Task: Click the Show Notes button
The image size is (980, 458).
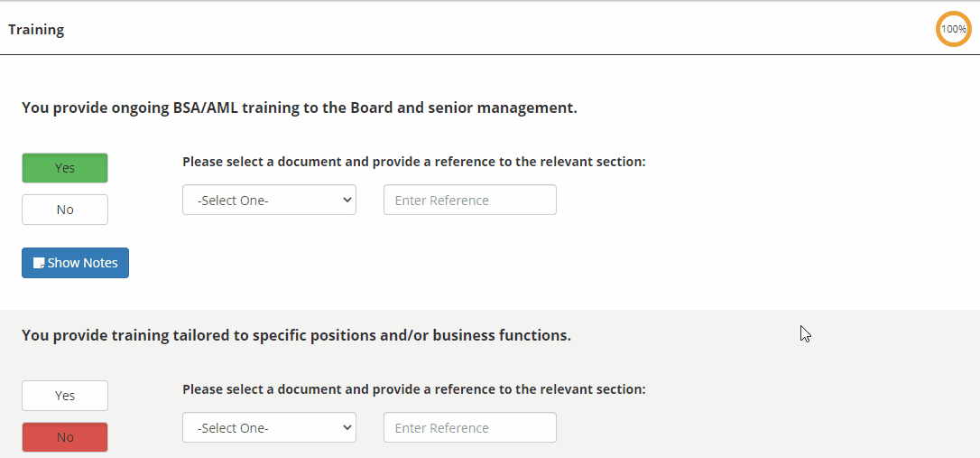Action: click(x=75, y=263)
